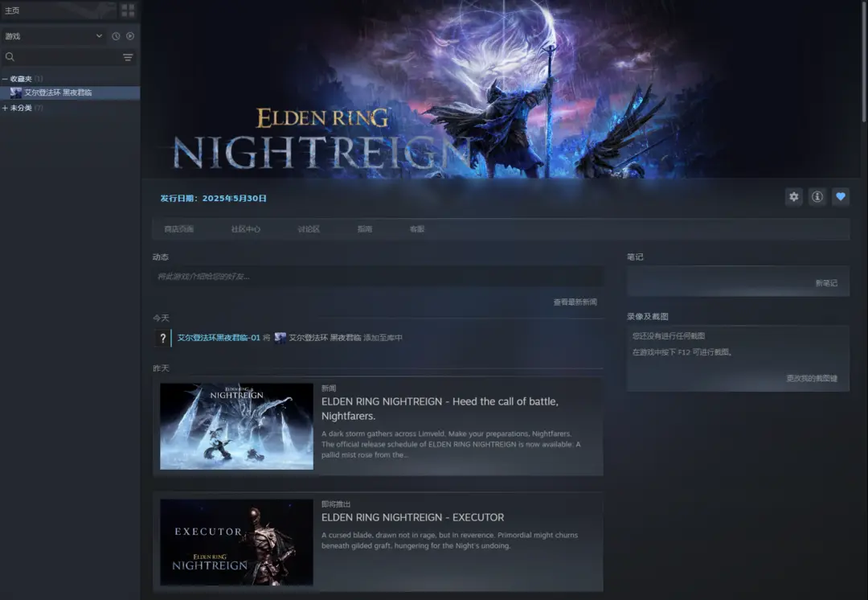868x600 pixels.
Task: Click the F12 screenshot hint text
Action: pos(682,351)
